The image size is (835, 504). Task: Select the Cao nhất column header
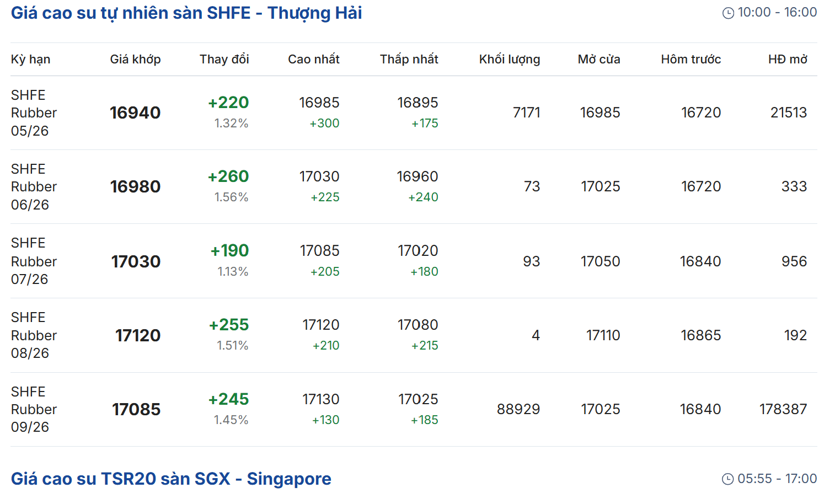coord(313,60)
